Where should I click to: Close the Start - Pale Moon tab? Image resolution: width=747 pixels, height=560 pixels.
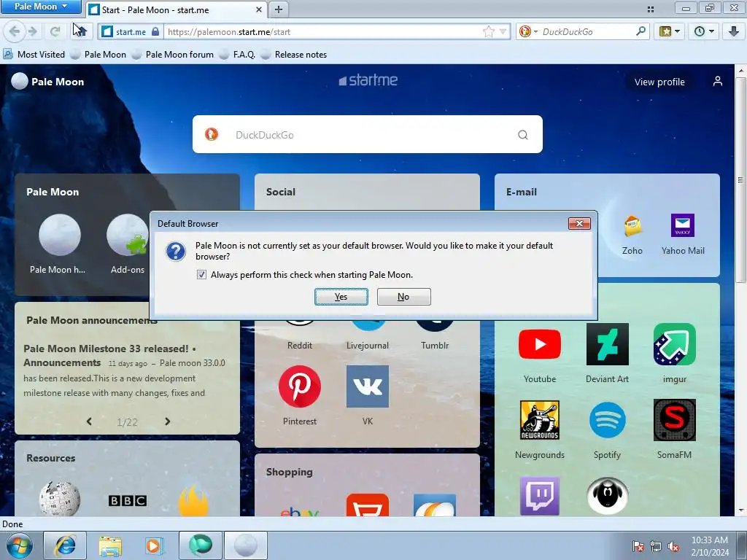[x=259, y=9]
